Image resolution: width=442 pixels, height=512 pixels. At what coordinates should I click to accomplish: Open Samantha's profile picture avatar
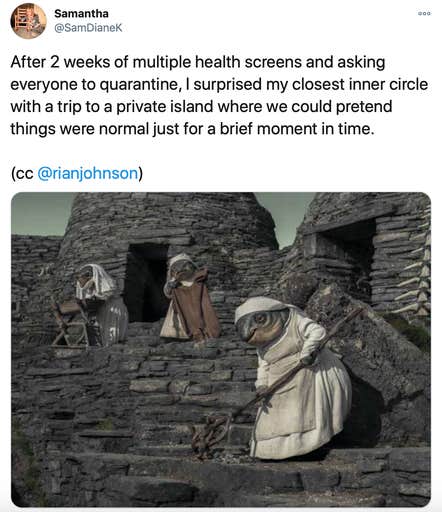click(x=28, y=21)
